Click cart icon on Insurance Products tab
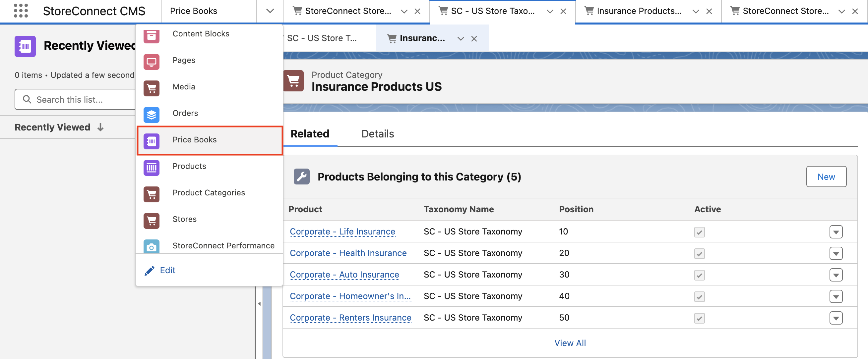The height and width of the screenshot is (359, 868). click(589, 11)
